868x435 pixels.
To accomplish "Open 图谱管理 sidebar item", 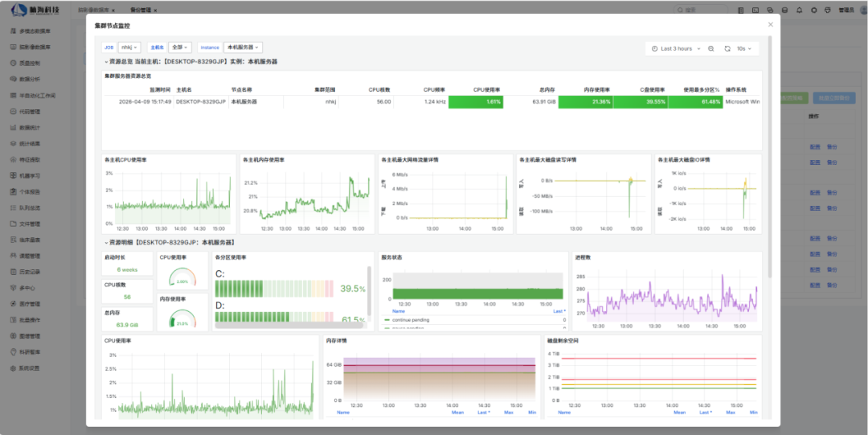I will point(30,336).
